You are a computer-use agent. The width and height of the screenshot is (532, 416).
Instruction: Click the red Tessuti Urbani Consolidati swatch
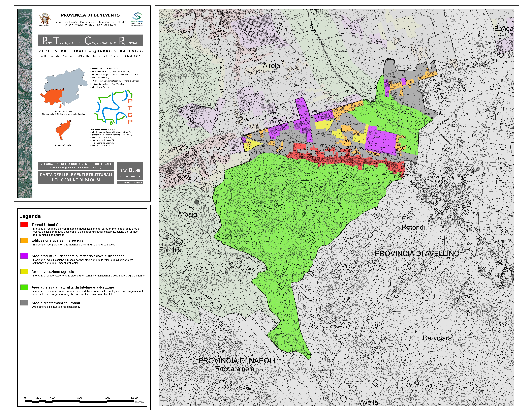[24, 225]
